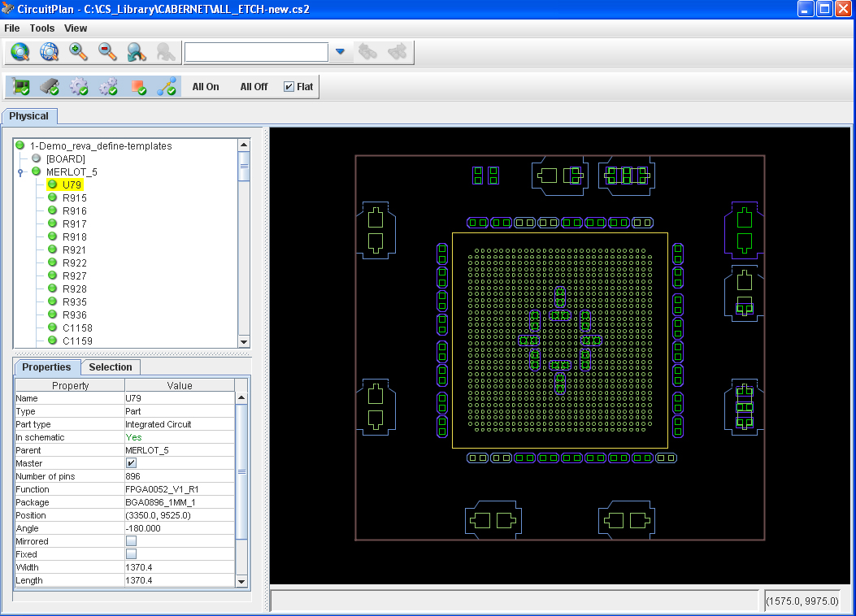Select R915 in the component tree

[74, 198]
